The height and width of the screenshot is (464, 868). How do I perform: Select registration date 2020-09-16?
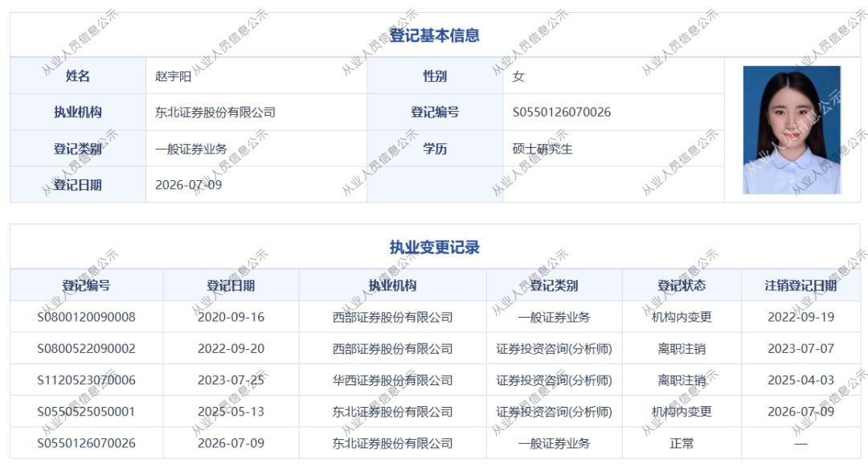pos(231,318)
